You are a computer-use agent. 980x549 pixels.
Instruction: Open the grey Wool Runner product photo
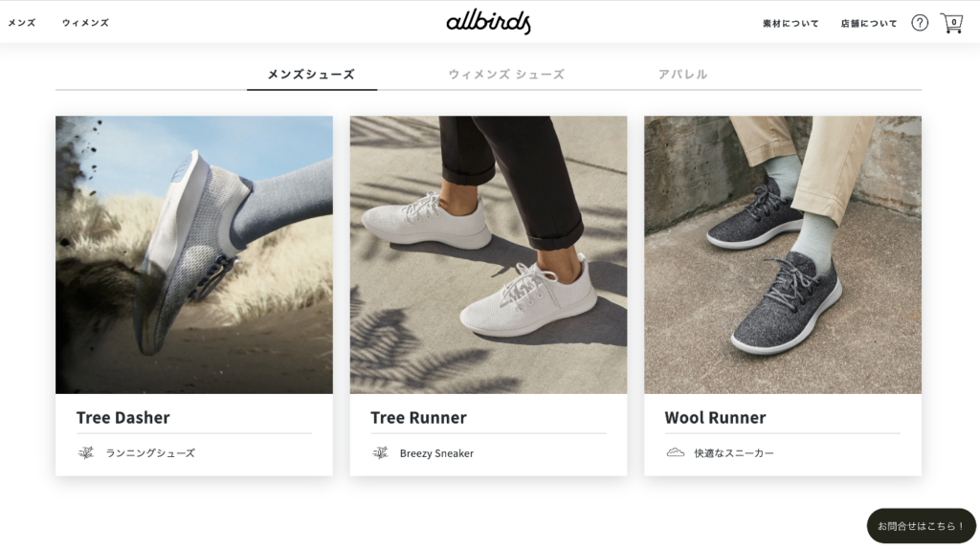tap(783, 254)
